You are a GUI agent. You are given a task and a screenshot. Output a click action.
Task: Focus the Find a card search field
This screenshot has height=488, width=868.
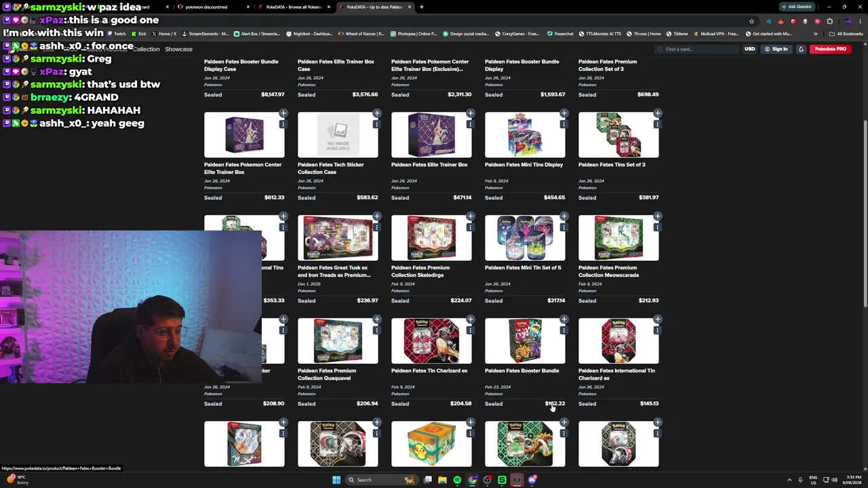(x=697, y=49)
